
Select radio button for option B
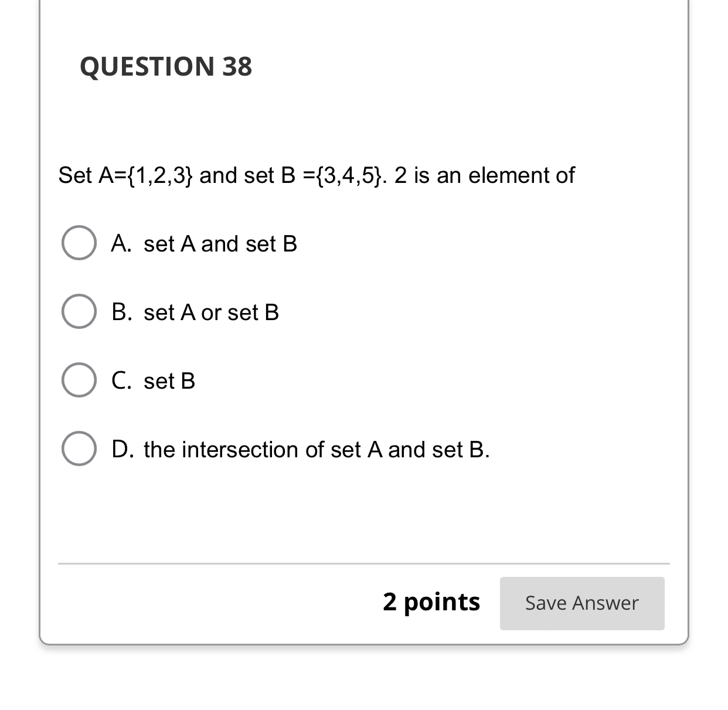79,311
